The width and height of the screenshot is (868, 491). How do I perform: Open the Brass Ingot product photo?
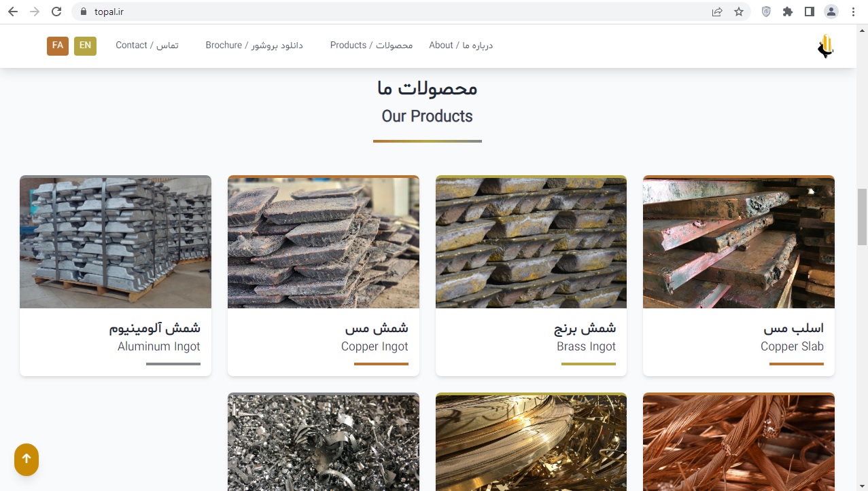click(x=531, y=242)
